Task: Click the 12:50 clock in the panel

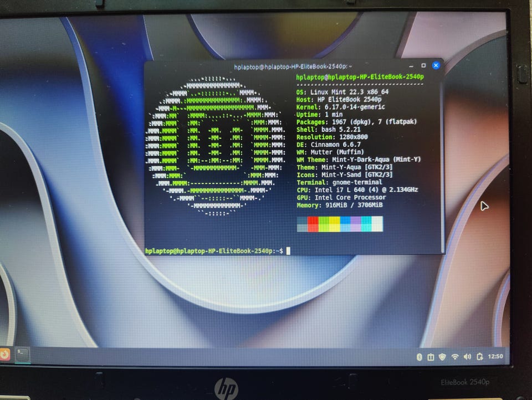Action: [495, 356]
